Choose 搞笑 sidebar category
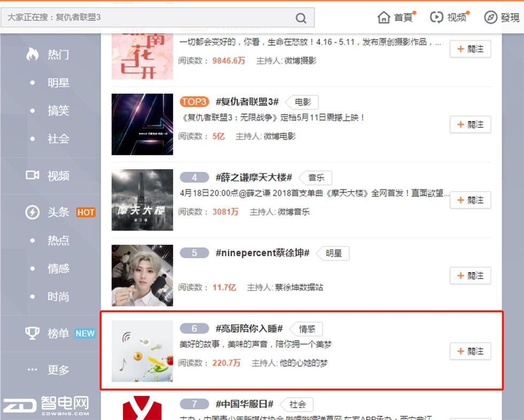The height and width of the screenshot is (420, 524). tap(58, 111)
